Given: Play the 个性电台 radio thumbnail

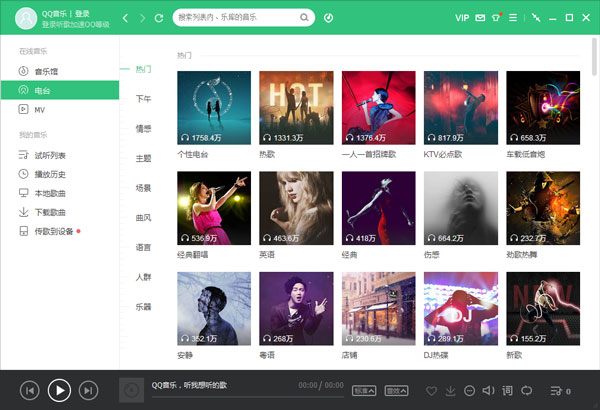Looking at the screenshot, I should coord(214,108).
